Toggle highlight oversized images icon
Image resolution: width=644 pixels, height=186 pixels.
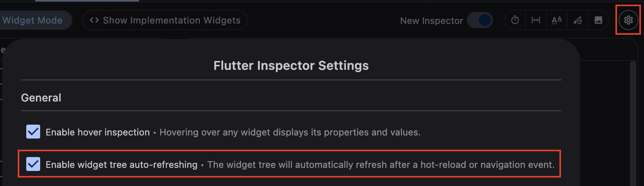click(598, 20)
